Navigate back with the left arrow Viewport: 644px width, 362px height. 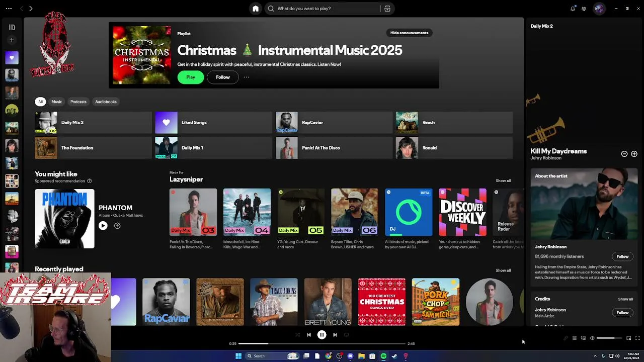(x=22, y=9)
